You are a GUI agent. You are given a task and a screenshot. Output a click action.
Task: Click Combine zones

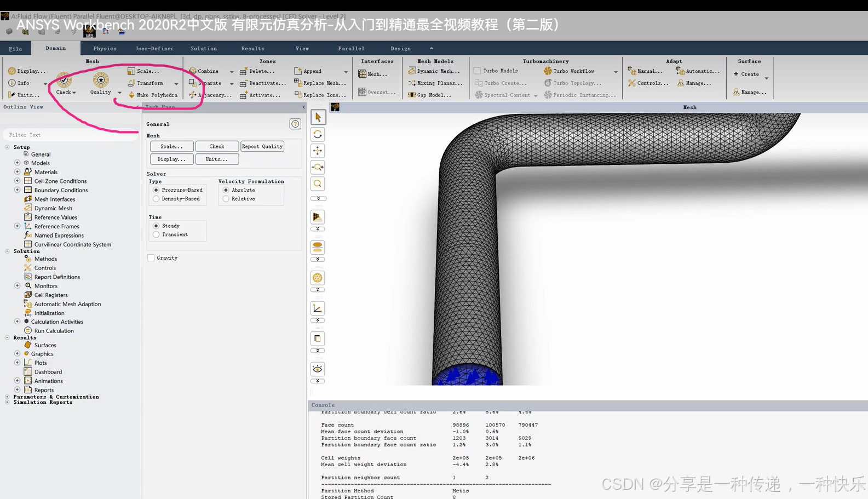204,71
